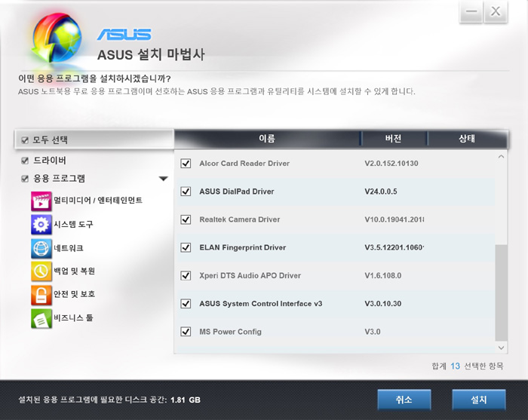Minimize the ASUS setup wizard window
The width and height of the screenshot is (528, 420).
point(471,11)
